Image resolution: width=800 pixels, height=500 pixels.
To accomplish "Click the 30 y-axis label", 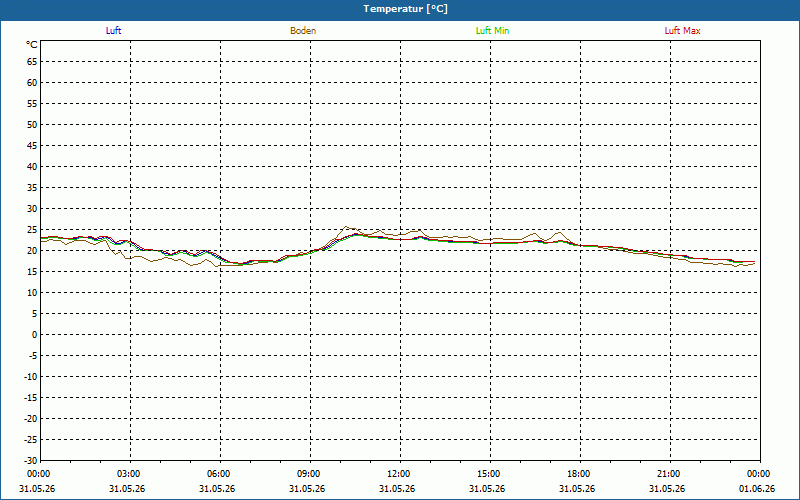I will click(x=32, y=209).
